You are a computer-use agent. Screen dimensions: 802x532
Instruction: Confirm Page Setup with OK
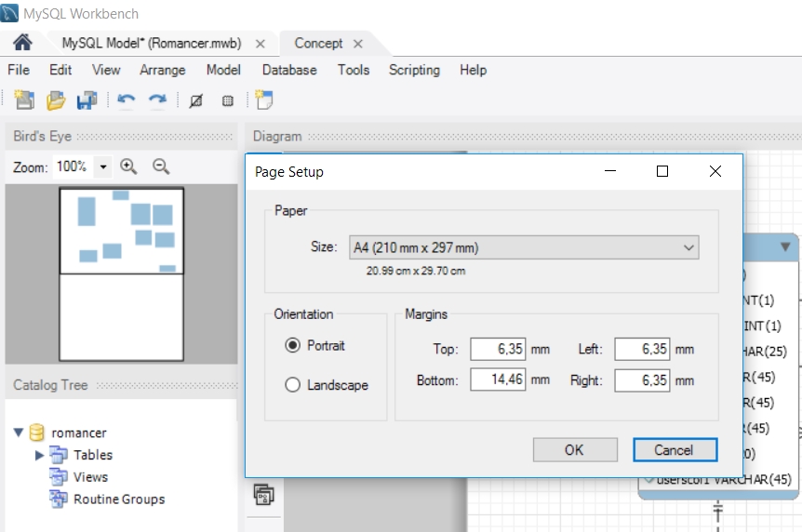(575, 449)
